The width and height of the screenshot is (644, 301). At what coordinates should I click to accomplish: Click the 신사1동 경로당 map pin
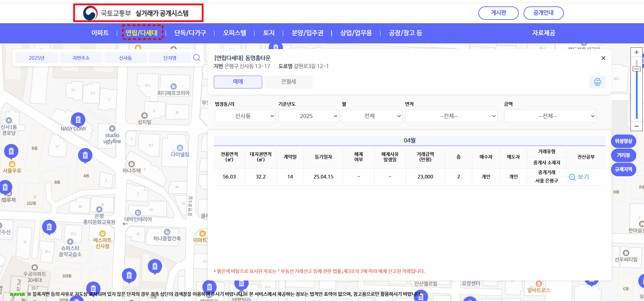tap(9, 120)
